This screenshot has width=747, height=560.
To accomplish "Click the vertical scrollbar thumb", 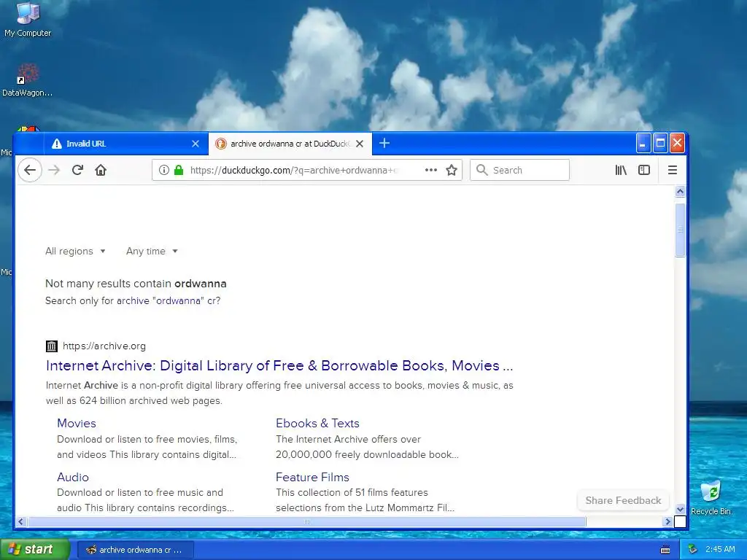I will [680, 230].
